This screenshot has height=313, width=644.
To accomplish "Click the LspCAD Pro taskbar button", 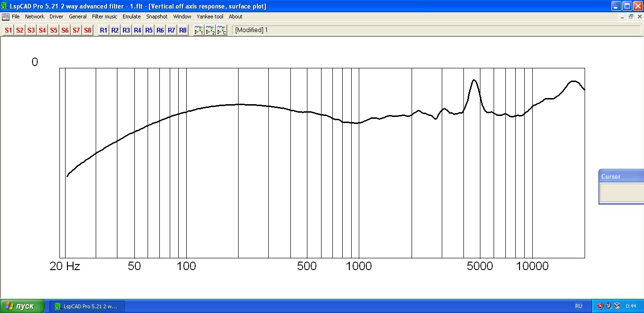I will 87,306.
